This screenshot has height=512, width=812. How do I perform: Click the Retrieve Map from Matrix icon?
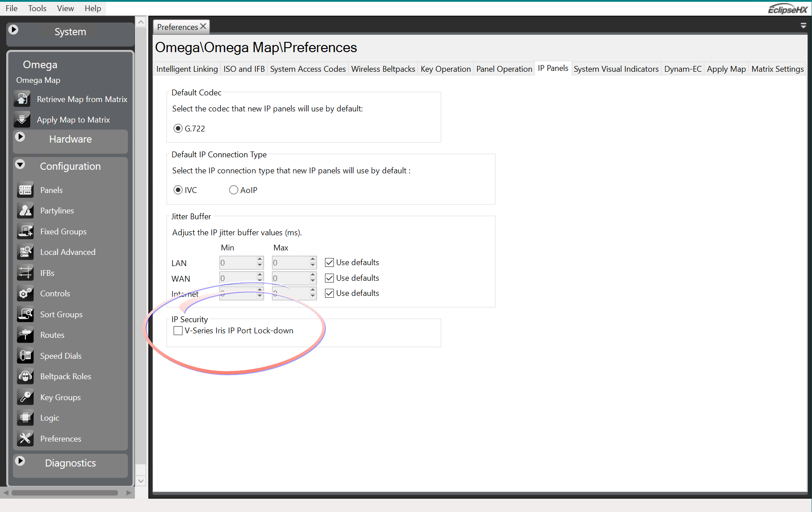[22, 99]
